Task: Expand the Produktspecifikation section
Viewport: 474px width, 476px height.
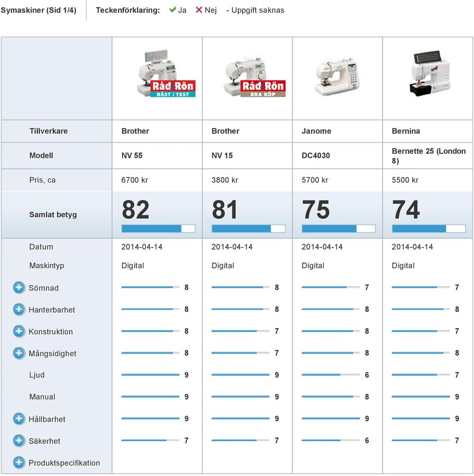Action: [19, 462]
